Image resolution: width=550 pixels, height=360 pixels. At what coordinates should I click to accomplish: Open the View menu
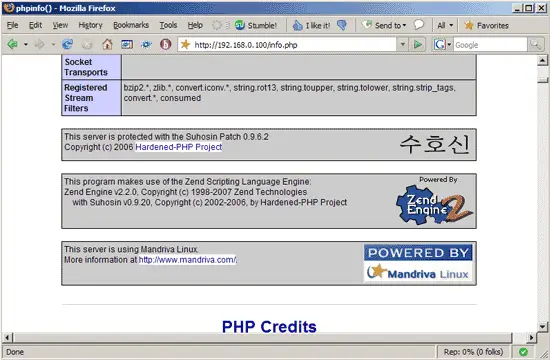[60, 25]
